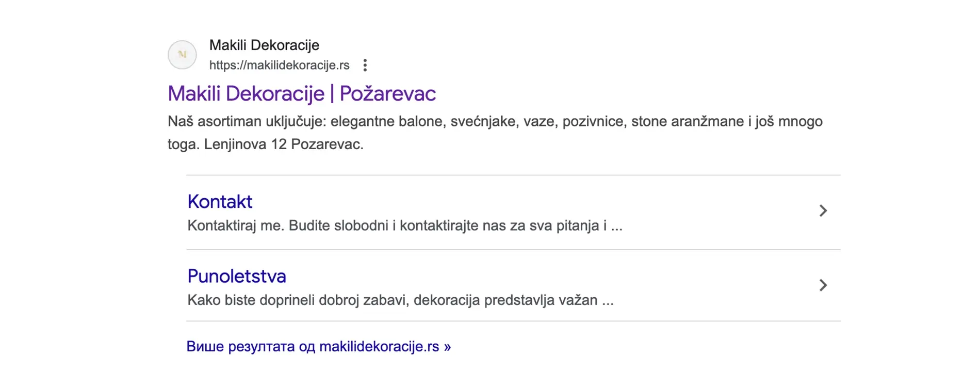The height and width of the screenshot is (387, 980).
Task: Click the "Makili Dekoracije" site name above URL
Action: [x=264, y=45]
